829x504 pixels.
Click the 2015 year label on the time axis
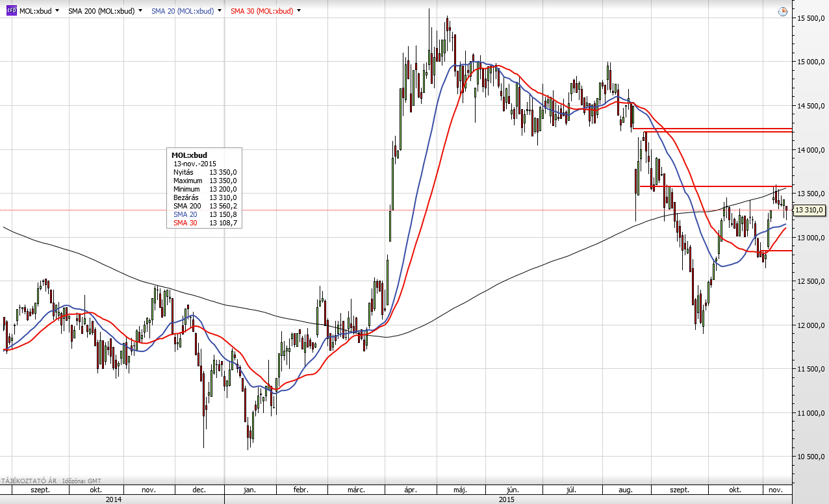(507, 499)
